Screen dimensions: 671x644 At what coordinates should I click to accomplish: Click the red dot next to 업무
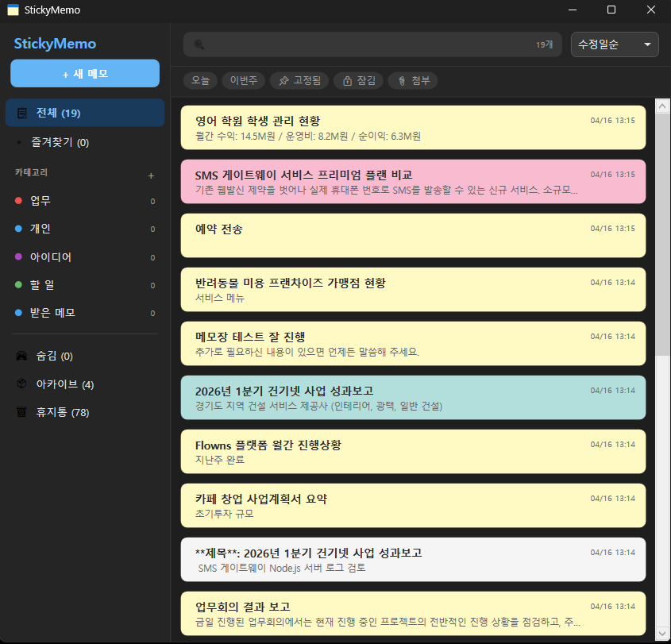pos(18,201)
